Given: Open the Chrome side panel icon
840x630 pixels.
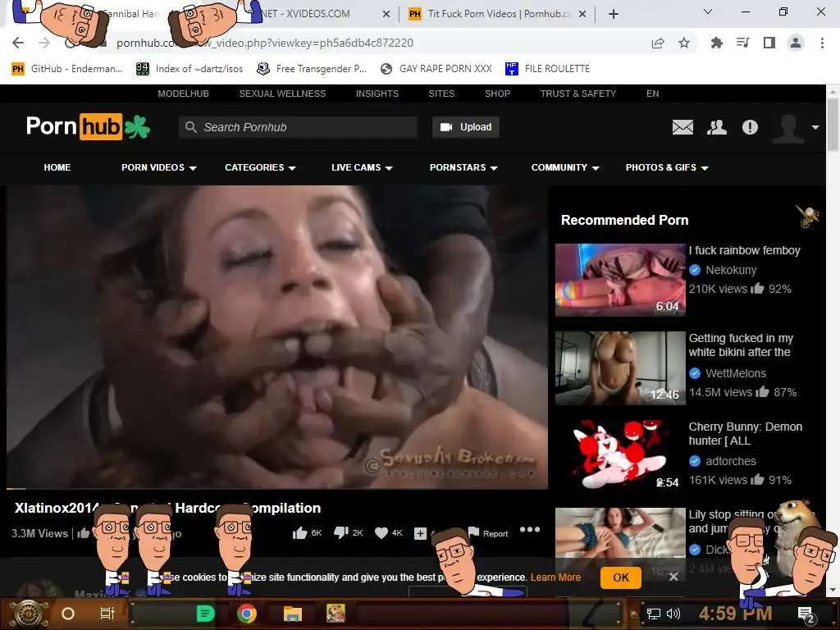Looking at the screenshot, I should click(x=769, y=43).
